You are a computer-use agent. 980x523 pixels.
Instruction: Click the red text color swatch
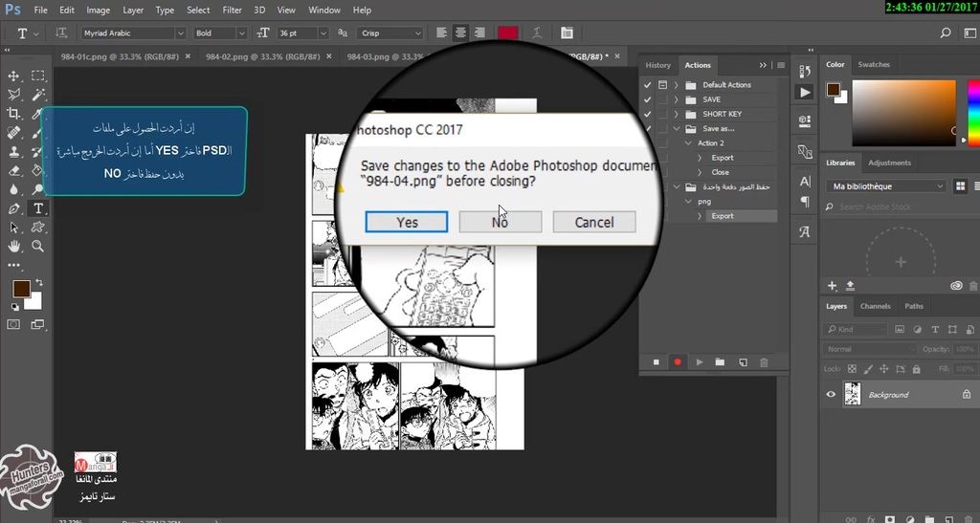tap(507, 33)
